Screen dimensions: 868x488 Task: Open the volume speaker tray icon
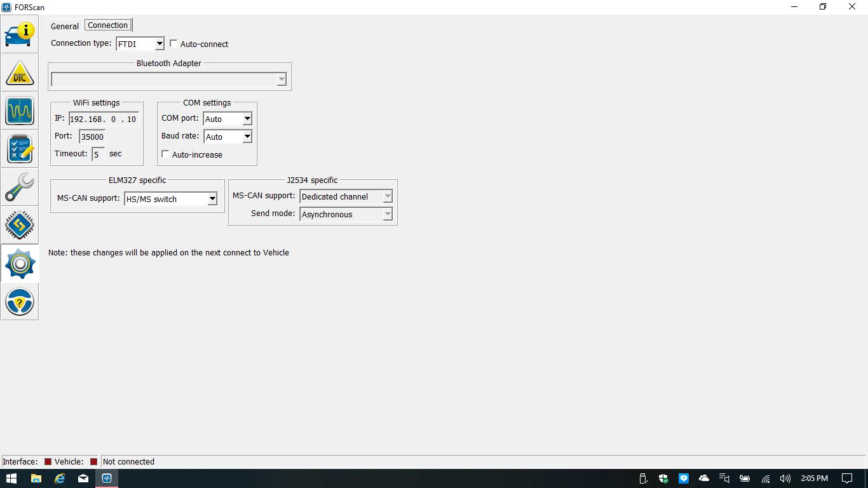tap(785, 478)
